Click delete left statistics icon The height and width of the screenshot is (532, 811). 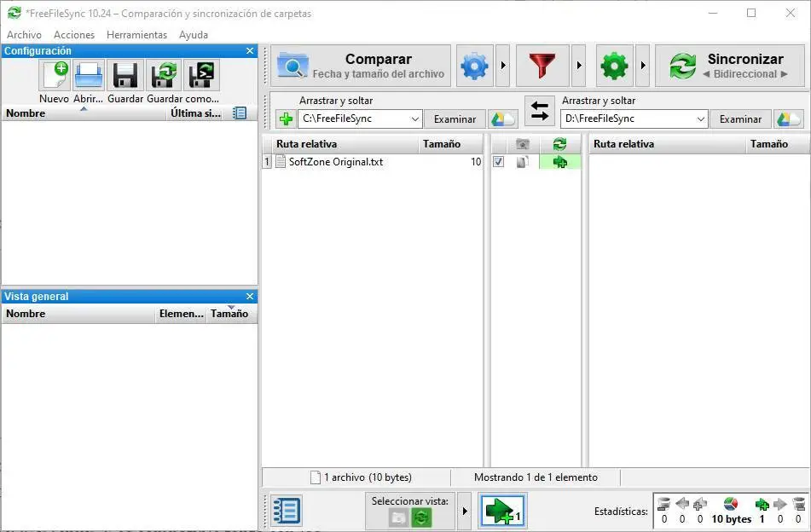[x=663, y=504]
